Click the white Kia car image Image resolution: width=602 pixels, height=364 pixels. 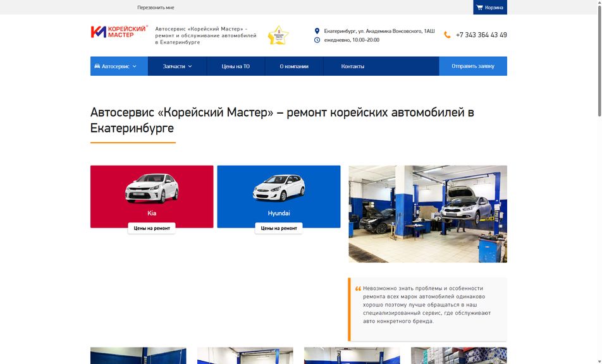tap(152, 188)
